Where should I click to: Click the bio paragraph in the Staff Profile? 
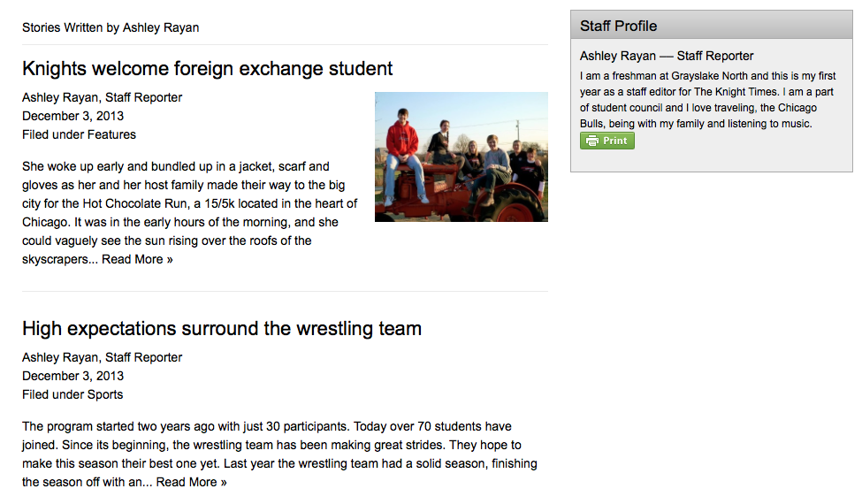click(698, 100)
